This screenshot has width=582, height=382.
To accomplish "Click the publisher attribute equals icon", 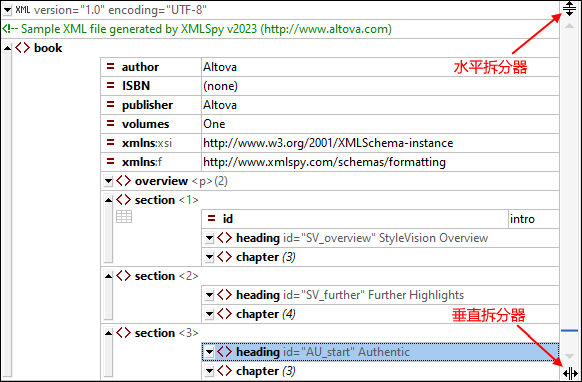I will click(110, 105).
